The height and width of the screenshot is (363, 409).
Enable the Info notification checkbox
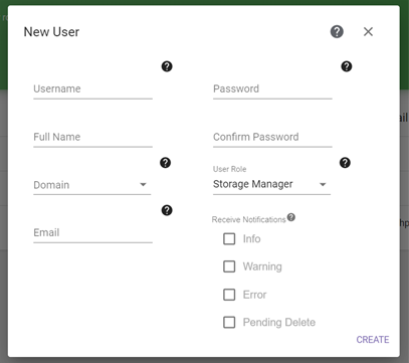pos(229,239)
